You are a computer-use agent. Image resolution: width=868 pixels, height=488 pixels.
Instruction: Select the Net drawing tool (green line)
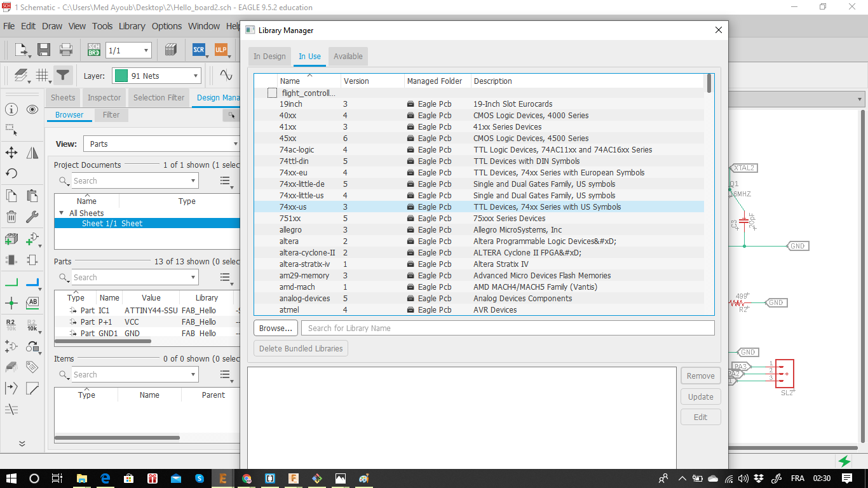(11, 282)
